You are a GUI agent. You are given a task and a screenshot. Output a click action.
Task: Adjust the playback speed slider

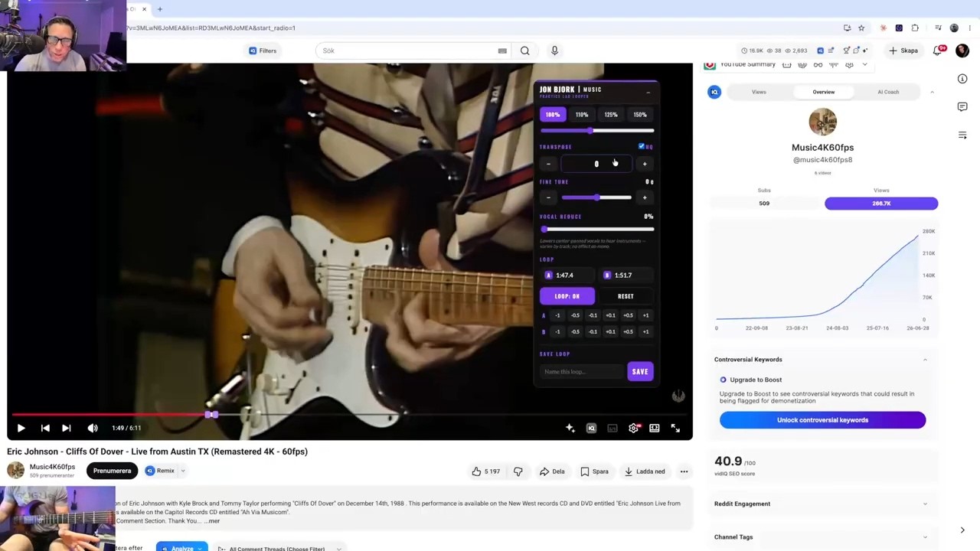coord(597,131)
